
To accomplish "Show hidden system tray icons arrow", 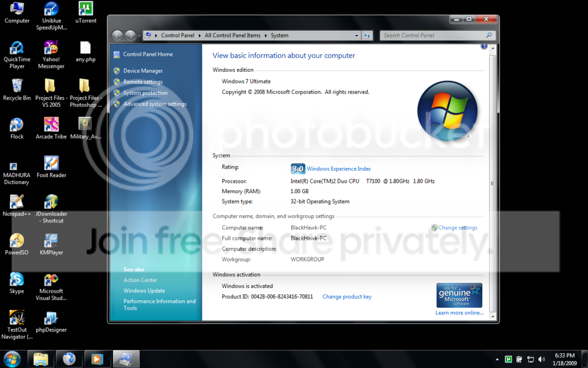I will (x=497, y=359).
